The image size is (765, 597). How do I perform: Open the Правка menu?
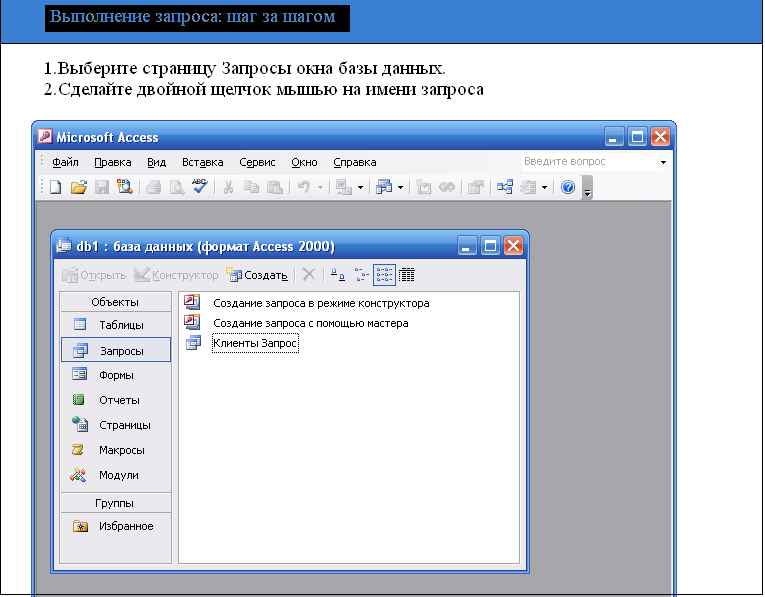tap(113, 162)
